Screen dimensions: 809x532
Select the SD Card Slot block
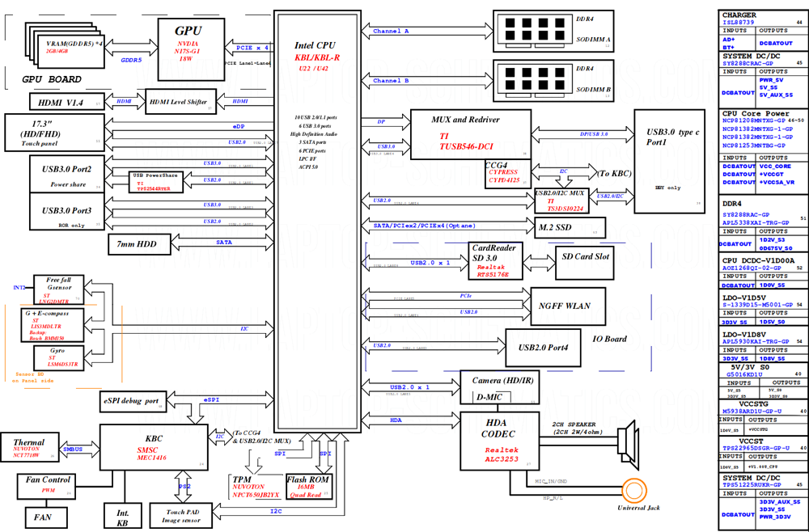pyautogui.click(x=585, y=263)
